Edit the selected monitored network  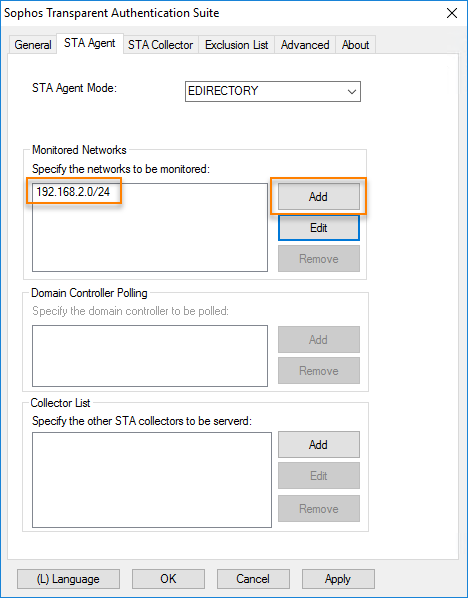pyautogui.click(x=318, y=228)
